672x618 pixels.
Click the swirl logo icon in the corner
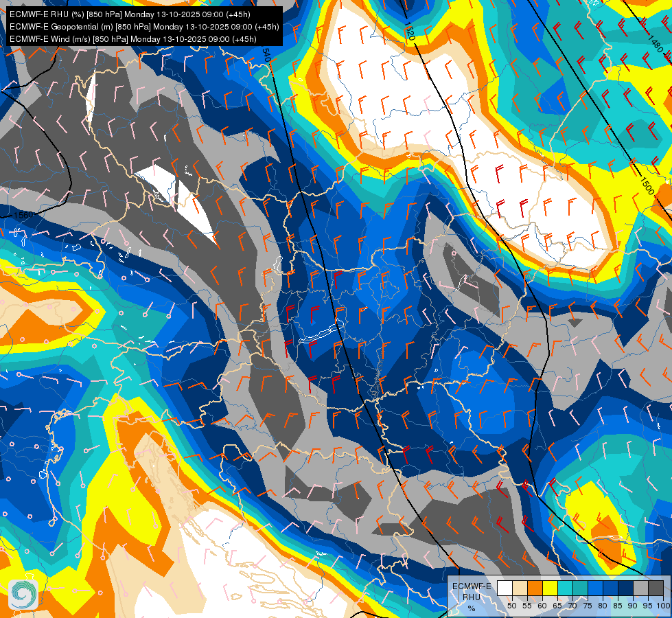click(23, 595)
